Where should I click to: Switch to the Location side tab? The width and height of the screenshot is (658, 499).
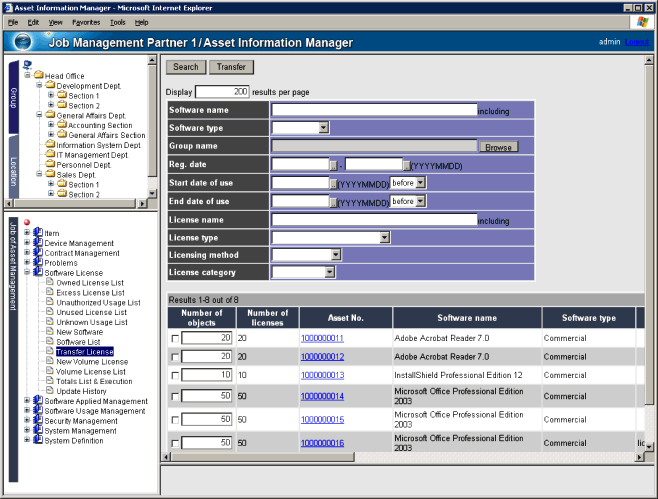14,172
